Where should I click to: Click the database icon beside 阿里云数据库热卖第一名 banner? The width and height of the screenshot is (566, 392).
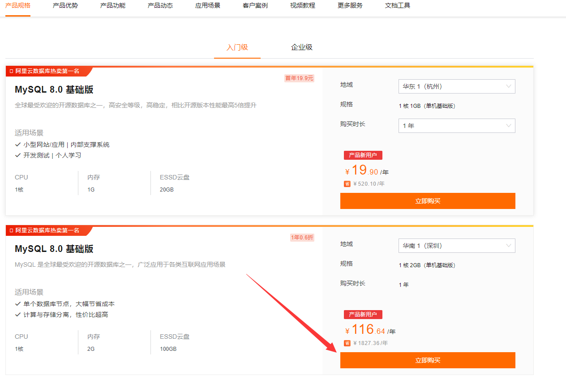(10, 71)
